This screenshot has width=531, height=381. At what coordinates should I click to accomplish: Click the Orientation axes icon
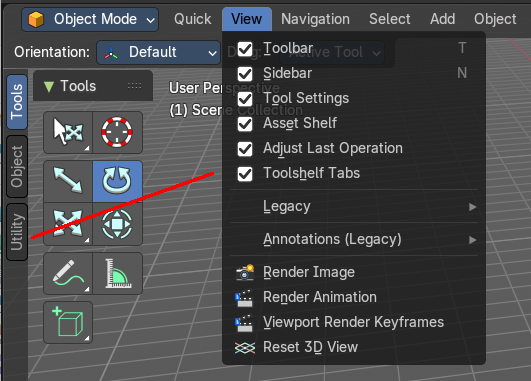tap(111, 53)
